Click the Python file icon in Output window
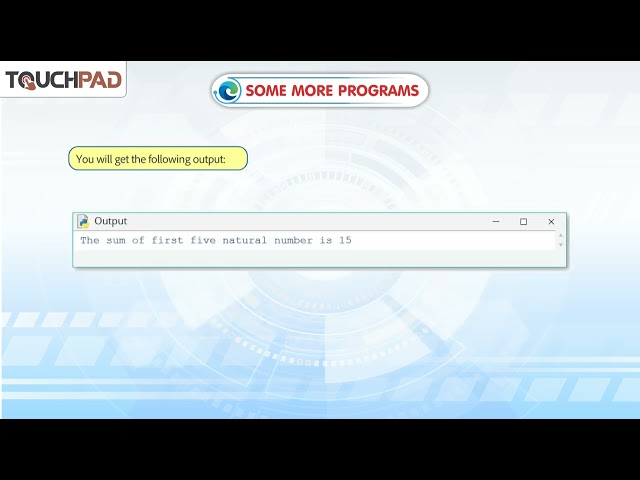Screen dimensions: 640x480 click(83, 221)
